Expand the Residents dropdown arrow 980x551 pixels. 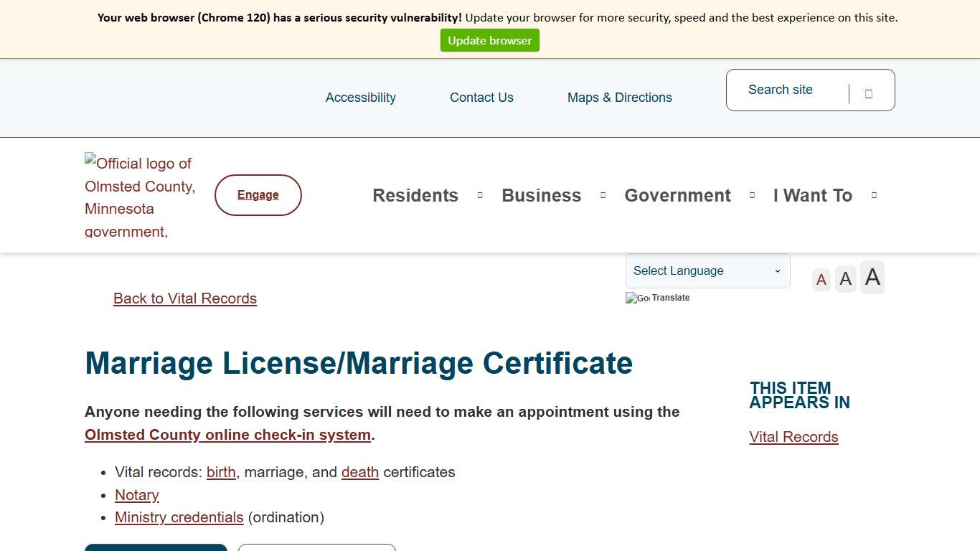tap(479, 194)
